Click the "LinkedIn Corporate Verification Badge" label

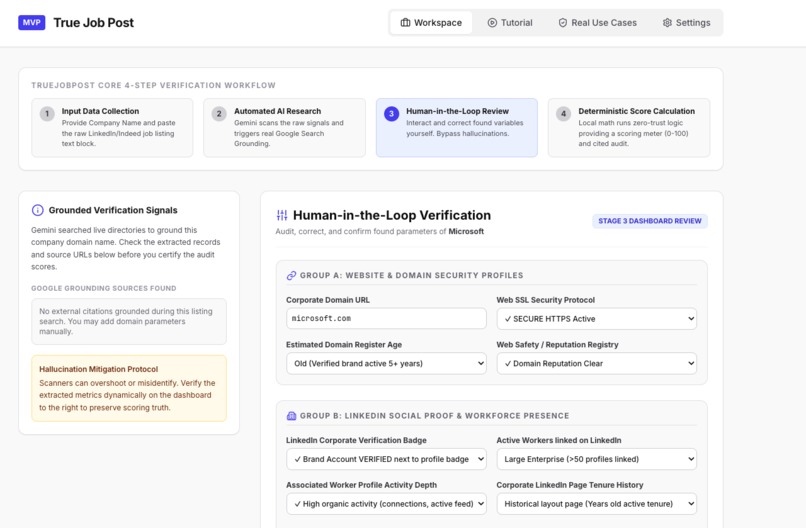click(356, 440)
